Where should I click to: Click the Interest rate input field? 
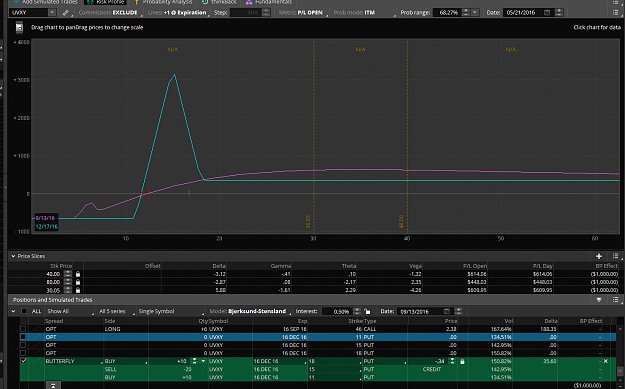[x=337, y=311]
